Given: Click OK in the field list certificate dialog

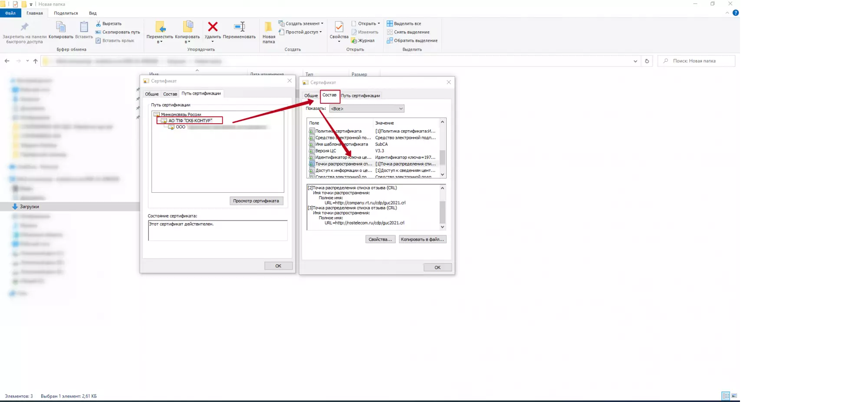Looking at the screenshot, I should [437, 267].
